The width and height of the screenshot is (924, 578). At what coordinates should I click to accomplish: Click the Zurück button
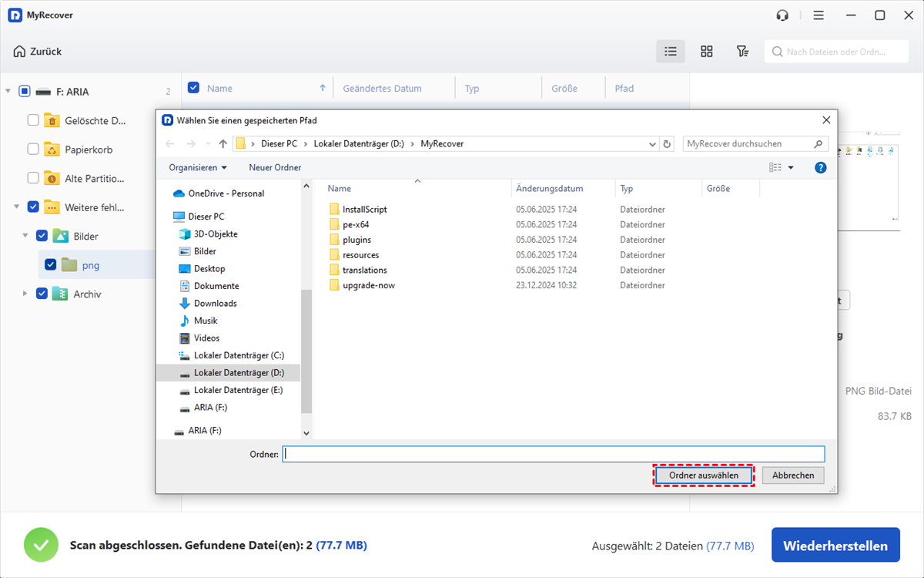[x=37, y=52]
